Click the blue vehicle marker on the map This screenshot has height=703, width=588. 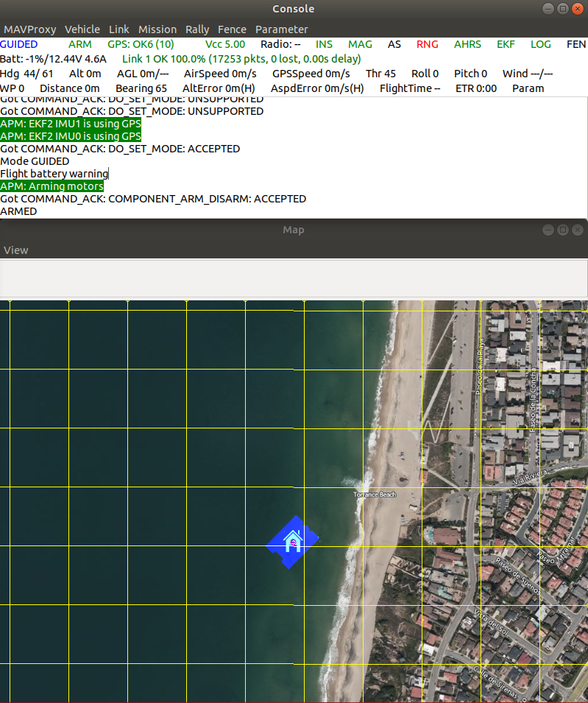(x=293, y=543)
